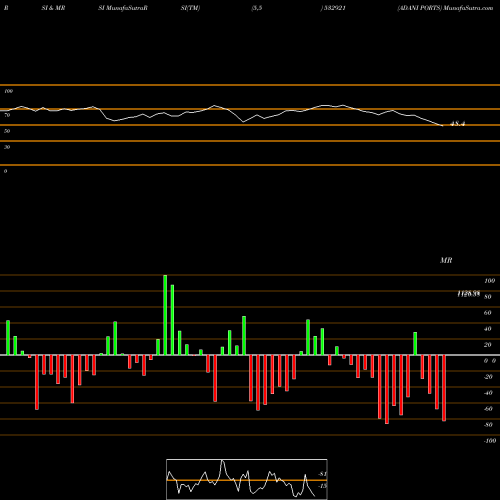Click the '(ADANI PORTS) MunafaSutra.com' header text
Image resolution: width=500 pixels, height=500 pixels.
pyautogui.click(x=445, y=8)
